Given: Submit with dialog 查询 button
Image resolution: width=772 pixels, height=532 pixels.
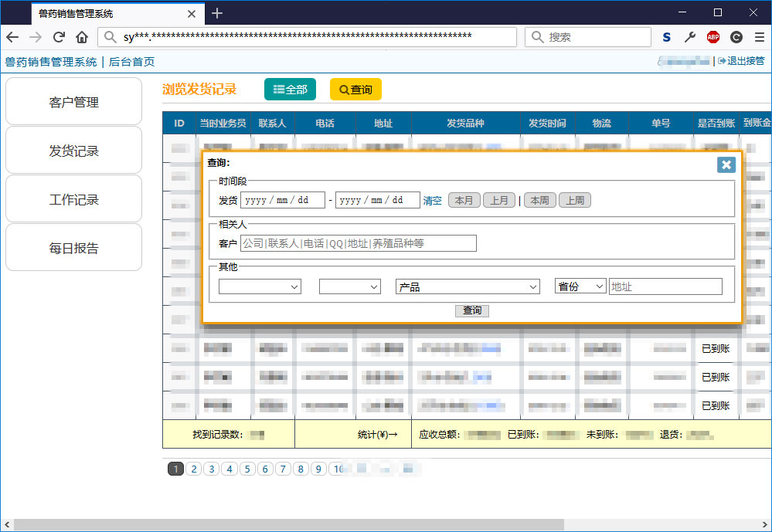Looking at the screenshot, I should pos(472,310).
